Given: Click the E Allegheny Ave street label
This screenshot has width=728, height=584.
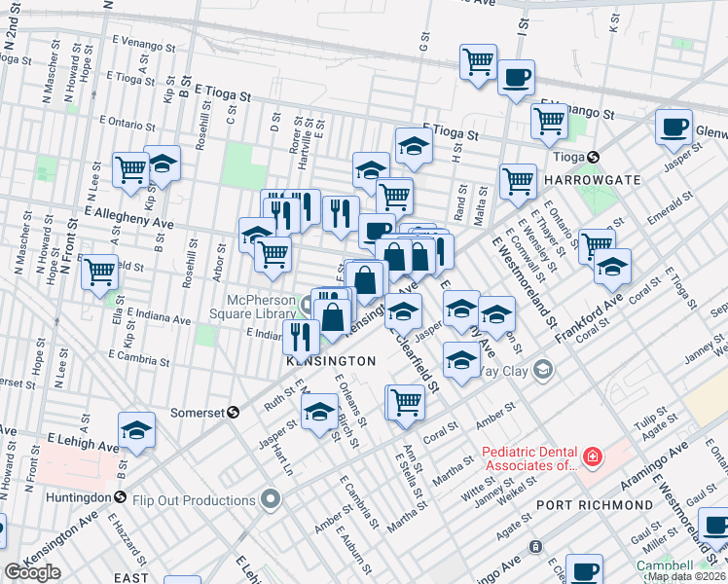Looking at the screenshot, I should click(x=129, y=218).
